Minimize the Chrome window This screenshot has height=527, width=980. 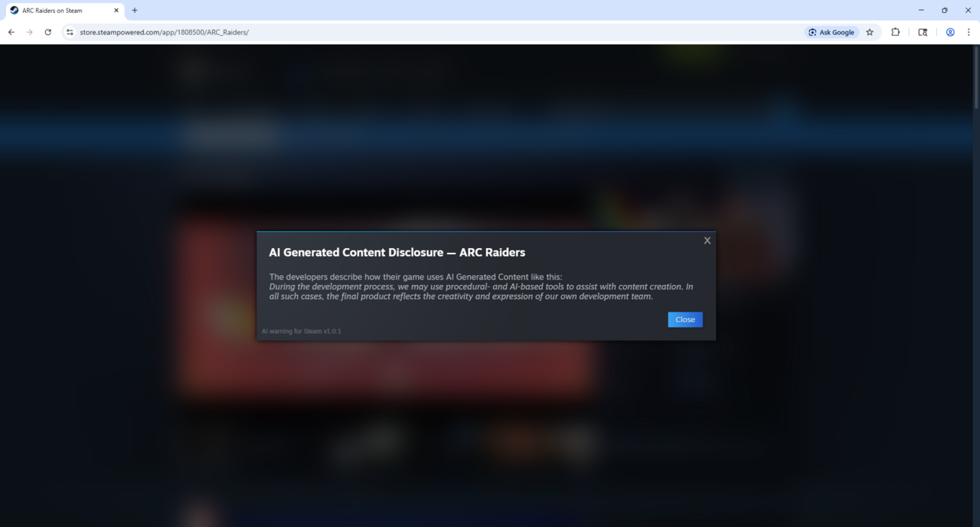click(920, 10)
